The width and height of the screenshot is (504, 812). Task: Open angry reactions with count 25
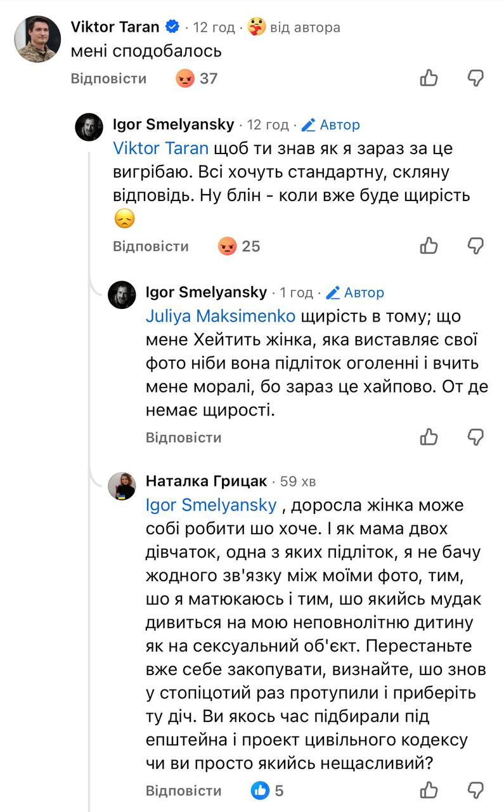239,246
